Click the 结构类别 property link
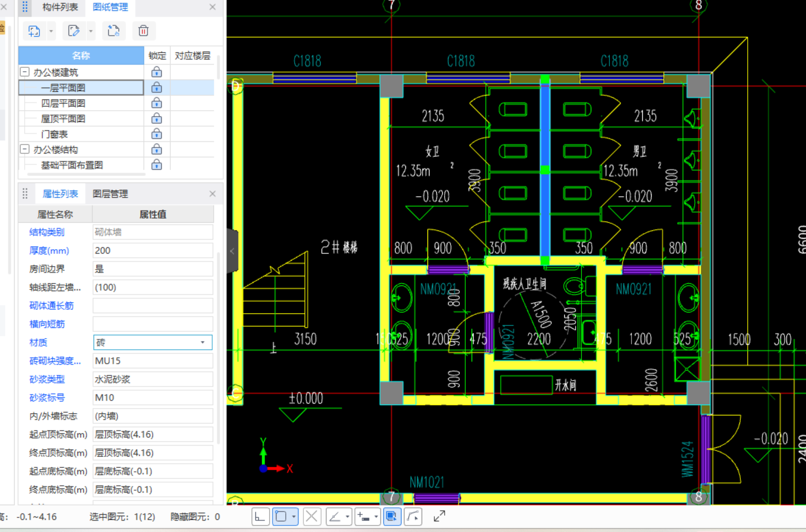806x532 pixels. (47, 232)
